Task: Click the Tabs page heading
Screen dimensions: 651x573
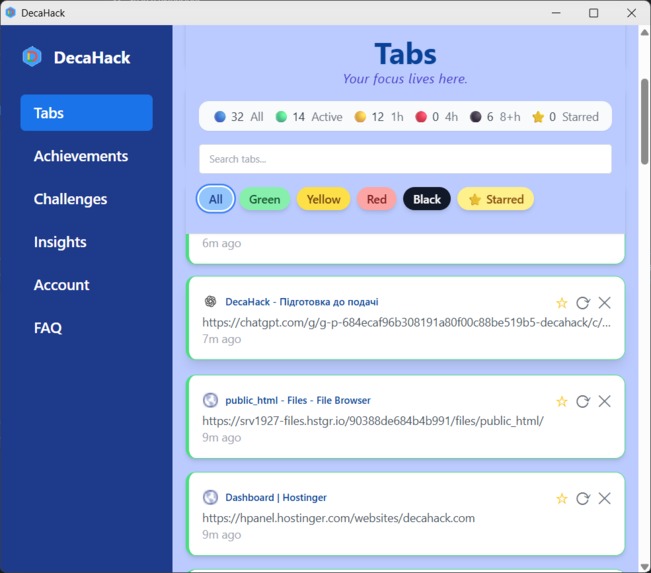Action: tap(405, 54)
